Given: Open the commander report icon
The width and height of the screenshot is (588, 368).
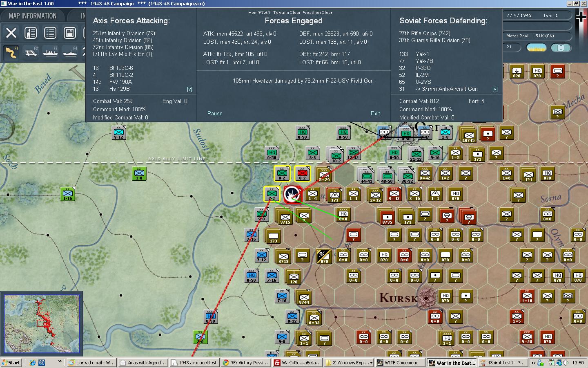Looking at the screenshot, I should pos(31,33).
